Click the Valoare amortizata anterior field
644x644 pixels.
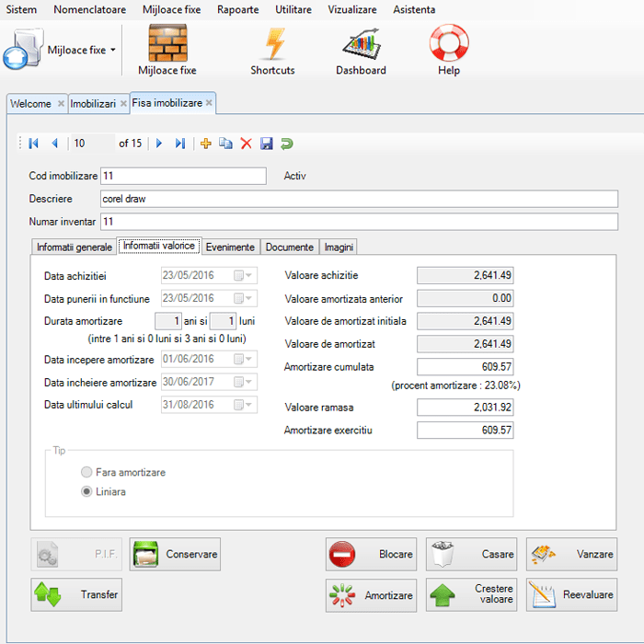(x=466, y=298)
